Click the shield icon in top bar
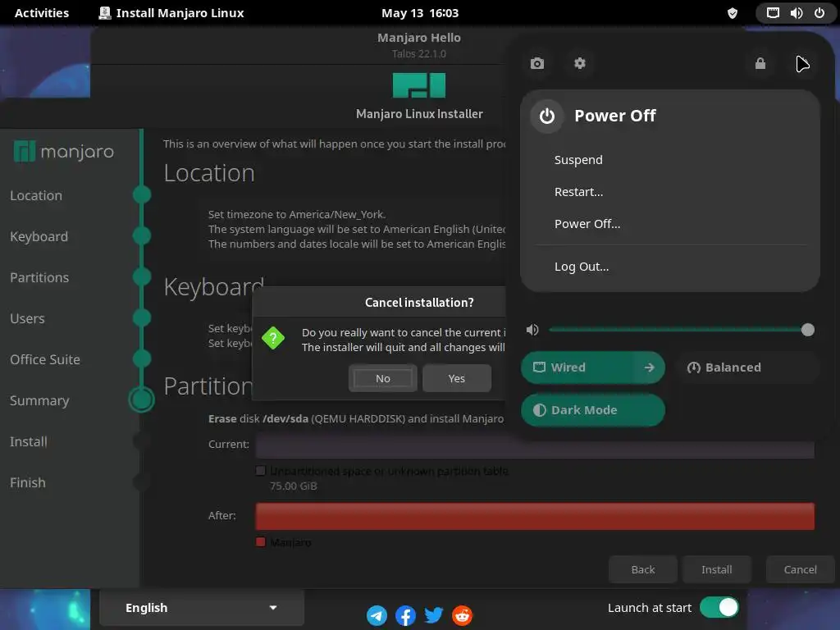840x630 pixels. [x=733, y=13]
